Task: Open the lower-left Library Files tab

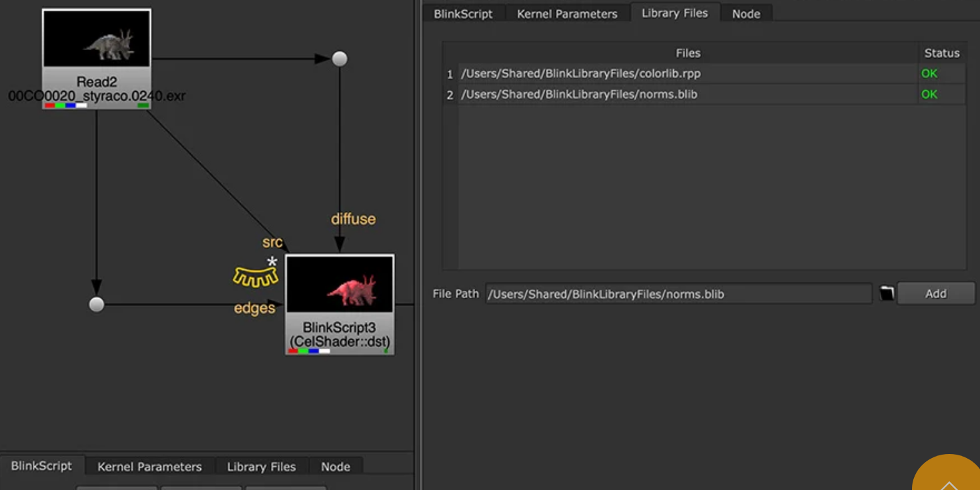Action: (261, 467)
